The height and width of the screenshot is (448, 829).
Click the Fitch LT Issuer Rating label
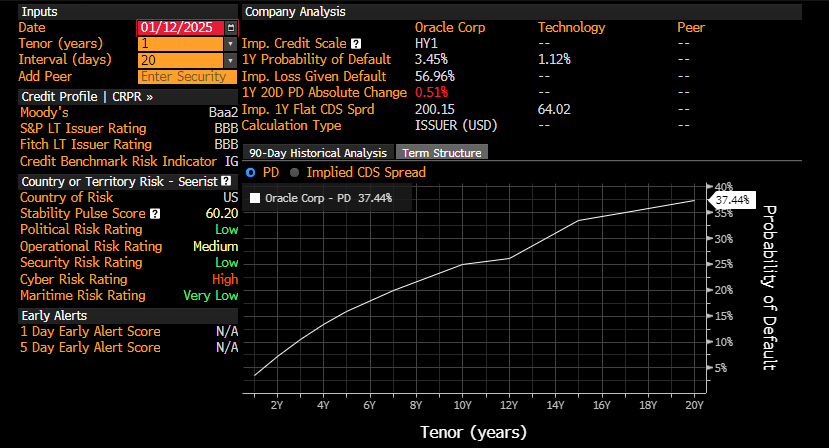86,144
